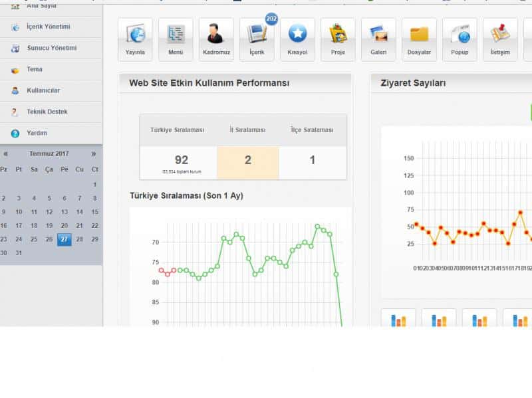This screenshot has height=398, width=532.
Task: Click the Yayınla globe icon
Action: tap(135, 39)
